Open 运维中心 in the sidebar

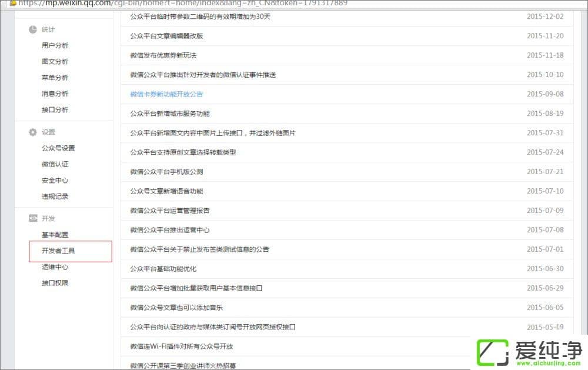55,267
